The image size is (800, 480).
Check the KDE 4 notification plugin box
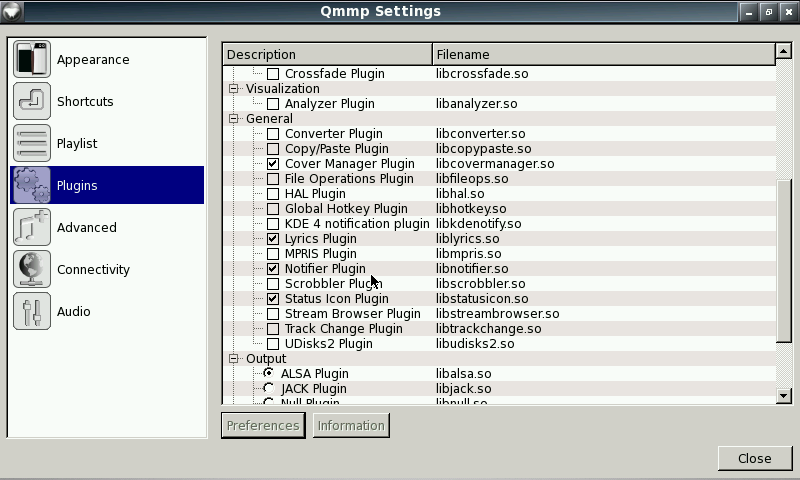coord(273,224)
